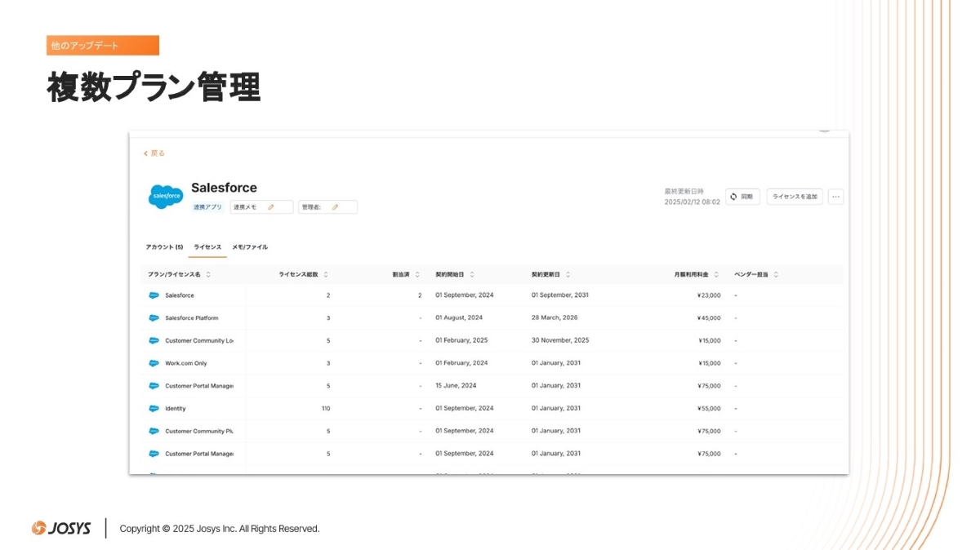
Task: Click the sort arrows next to 契約更新日
Action: click(568, 274)
